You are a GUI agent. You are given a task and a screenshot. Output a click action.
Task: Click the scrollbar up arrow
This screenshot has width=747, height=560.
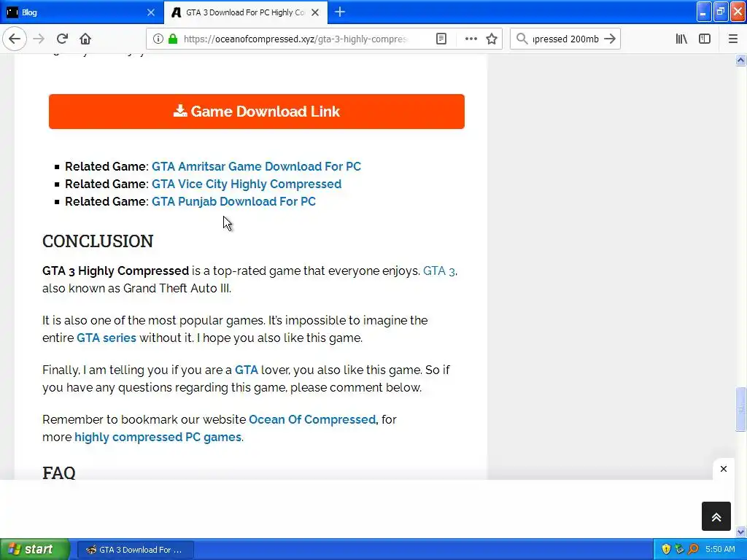pos(740,60)
